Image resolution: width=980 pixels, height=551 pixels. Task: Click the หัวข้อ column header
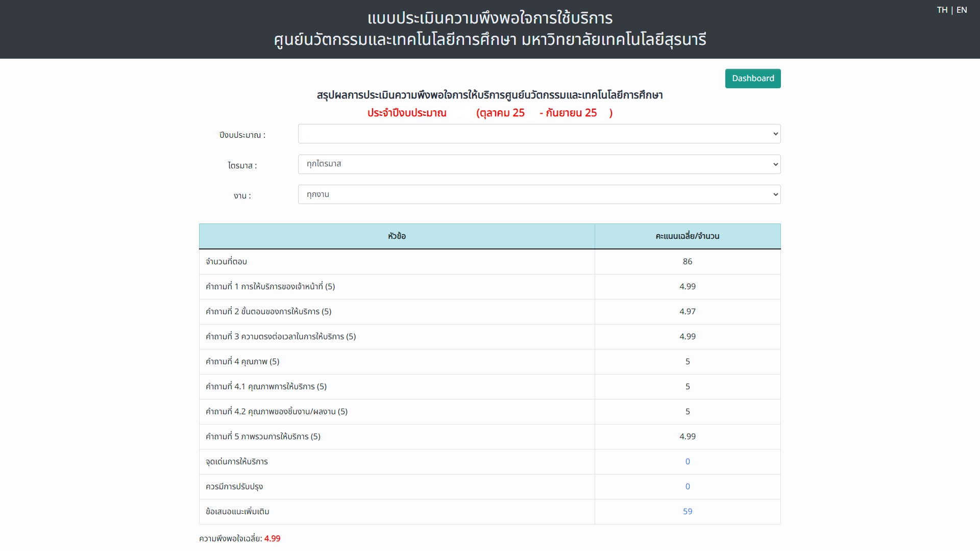[397, 236]
